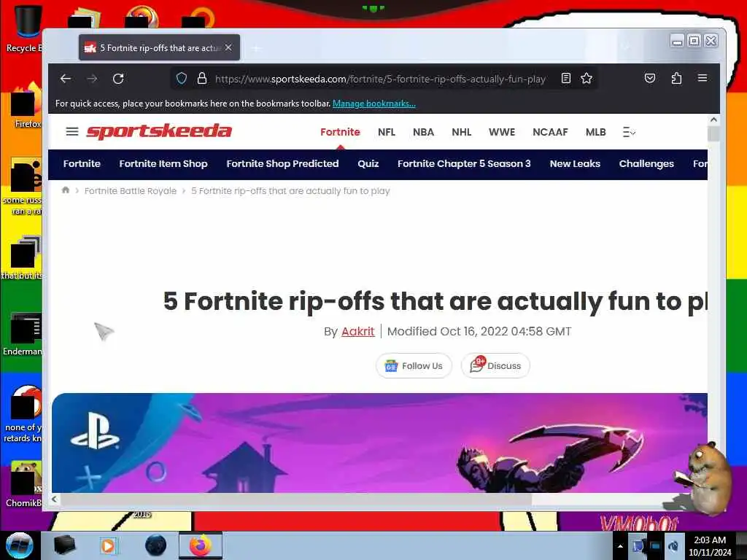747x560 pixels.
Task: Select MLB in top navigation
Action: 595,132
